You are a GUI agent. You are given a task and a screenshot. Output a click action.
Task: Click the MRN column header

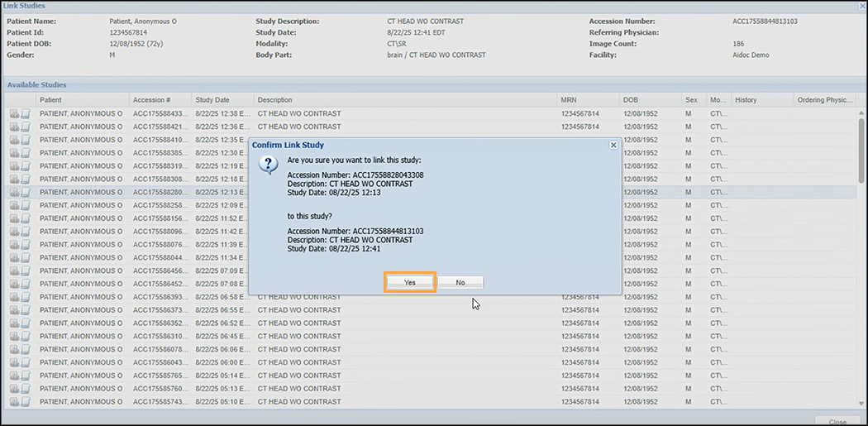tap(587, 100)
